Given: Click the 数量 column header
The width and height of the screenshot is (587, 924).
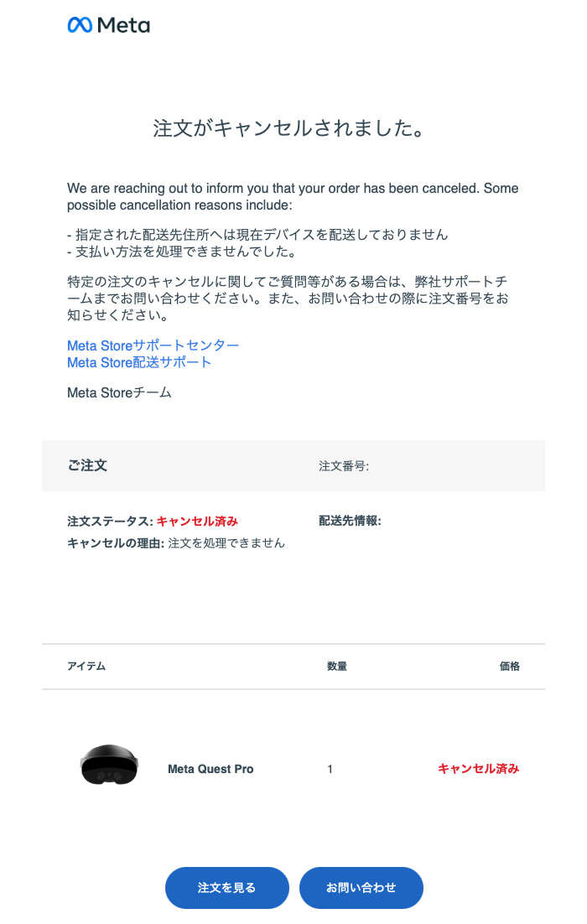Looking at the screenshot, I should point(337,666).
